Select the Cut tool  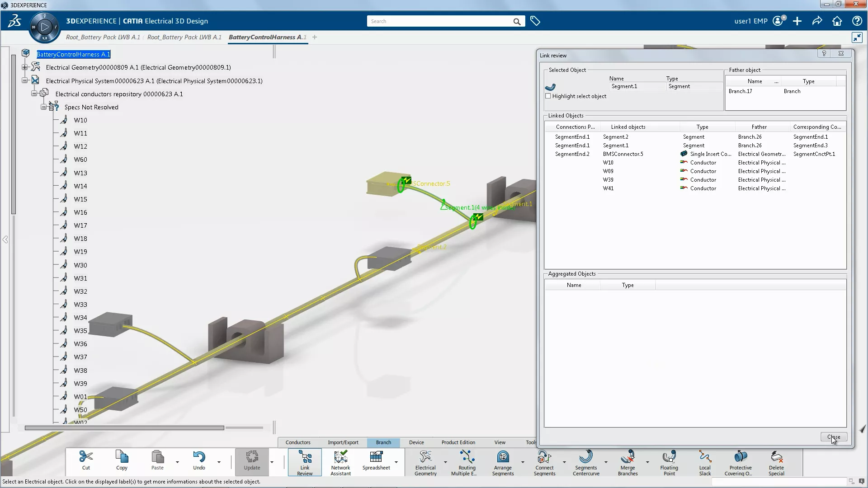[86, 461]
